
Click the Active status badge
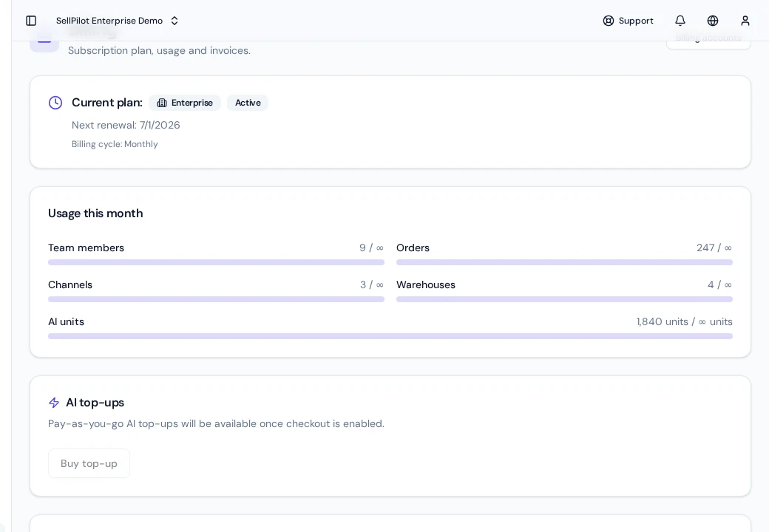(x=248, y=103)
